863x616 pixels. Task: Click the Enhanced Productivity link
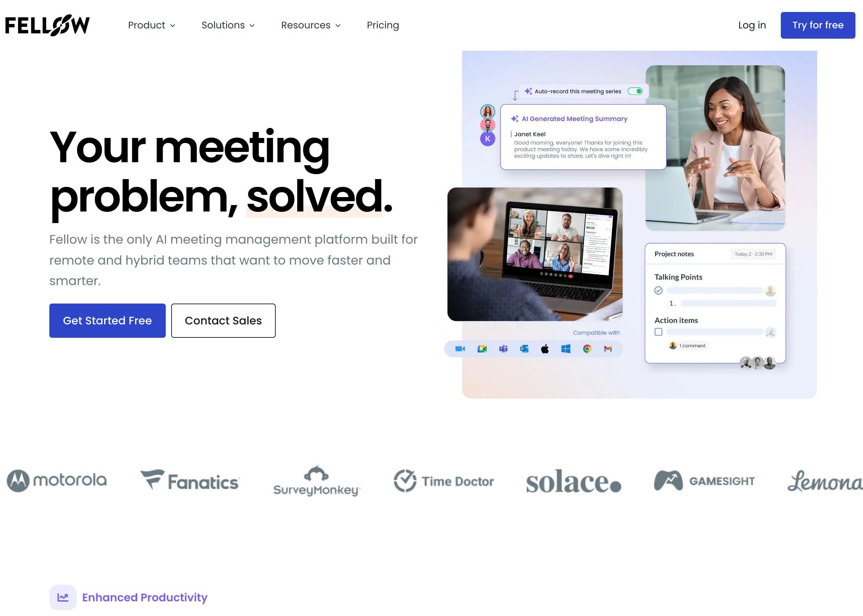point(143,597)
